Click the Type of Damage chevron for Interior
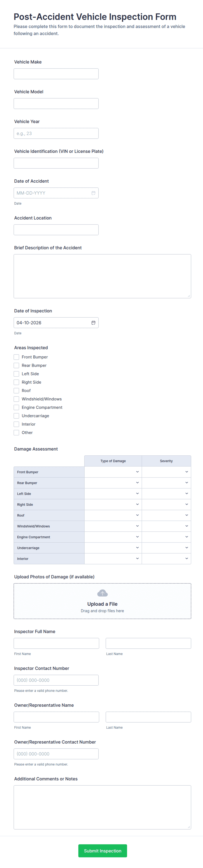 tap(137, 558)
